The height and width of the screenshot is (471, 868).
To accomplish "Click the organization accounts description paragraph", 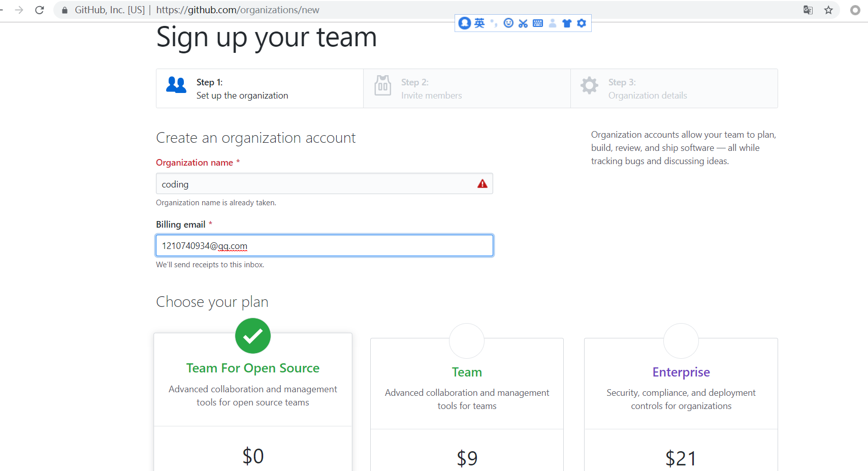I will [684, 148].
